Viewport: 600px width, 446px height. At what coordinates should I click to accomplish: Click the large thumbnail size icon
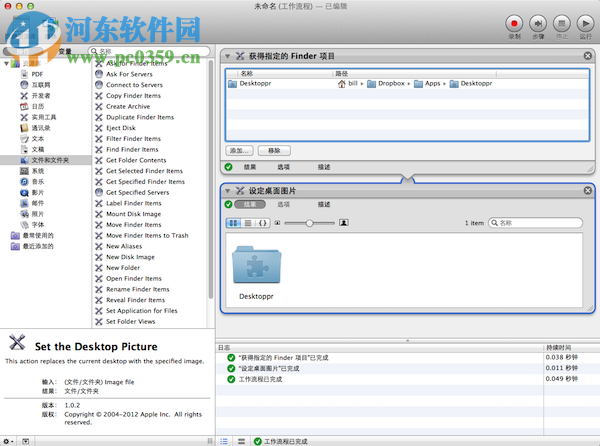pos(344,223)
